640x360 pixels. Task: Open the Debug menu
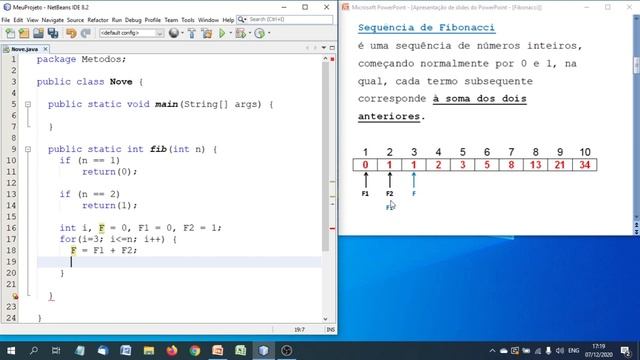133,20
